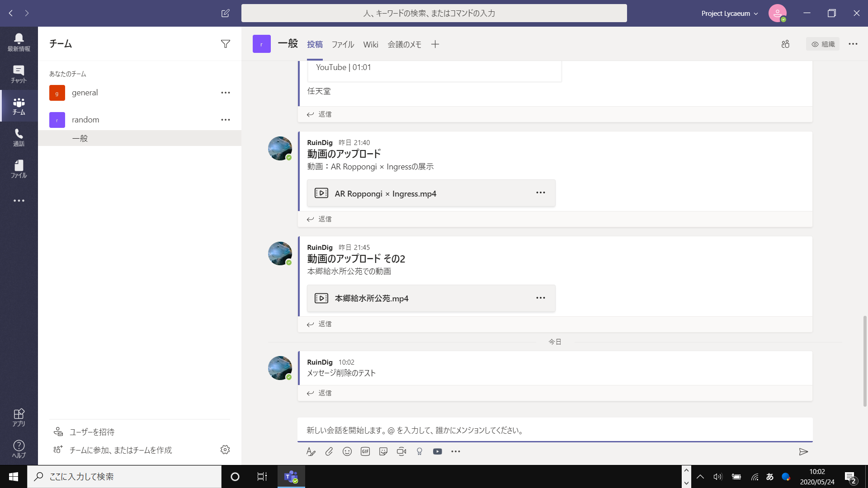Insert a Stream video with the YouTube icon

point(438,451)
